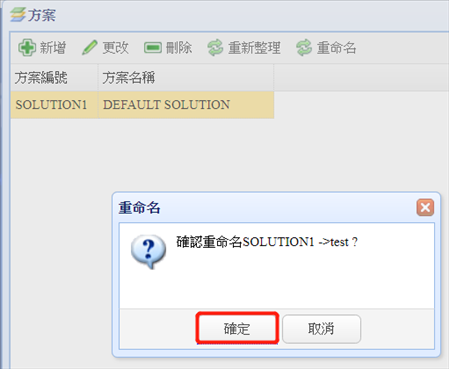Click the pencil 更改 icon
This screenshot has width=449, height=369.
(90, 48)
